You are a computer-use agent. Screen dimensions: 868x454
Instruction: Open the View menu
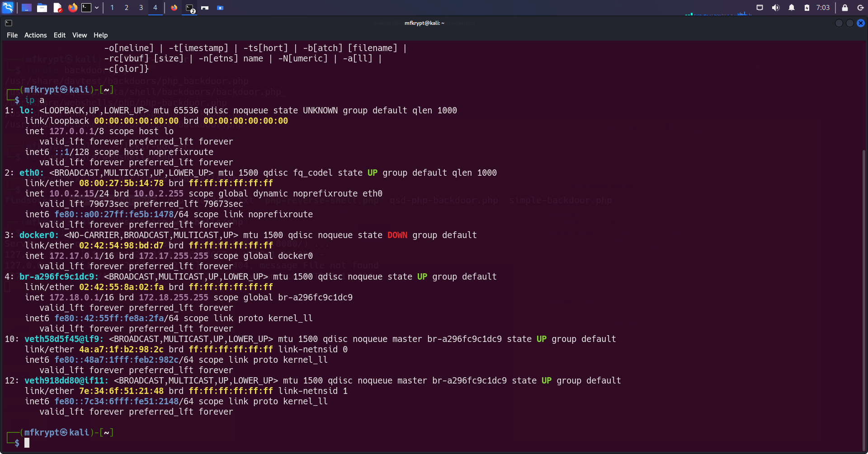coord(80,35)
